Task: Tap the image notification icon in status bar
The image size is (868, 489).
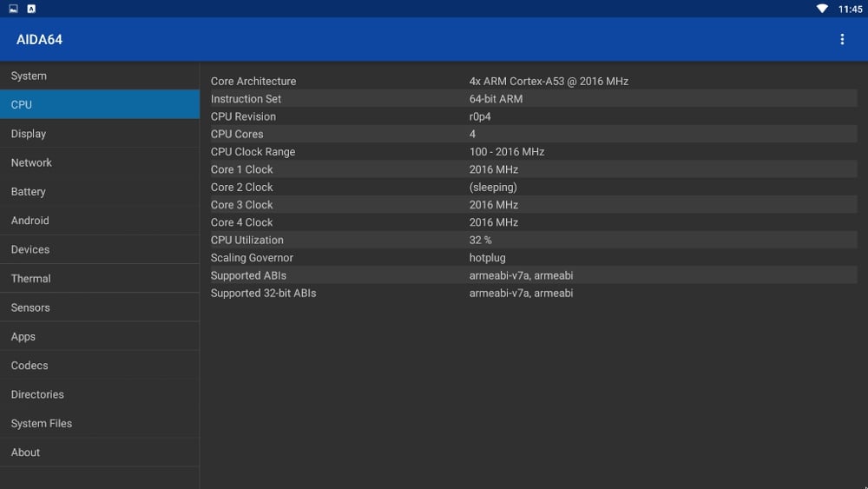Action: click(13, 9)
